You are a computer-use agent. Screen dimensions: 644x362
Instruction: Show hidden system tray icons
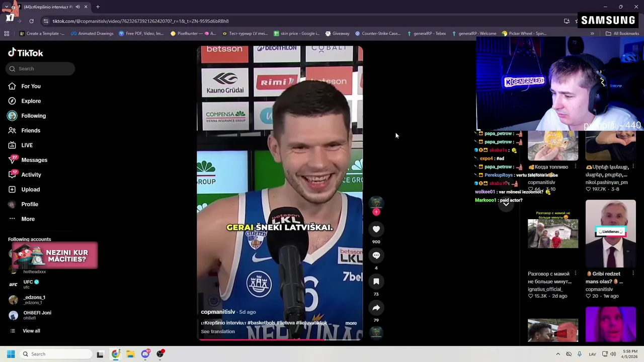557,354
